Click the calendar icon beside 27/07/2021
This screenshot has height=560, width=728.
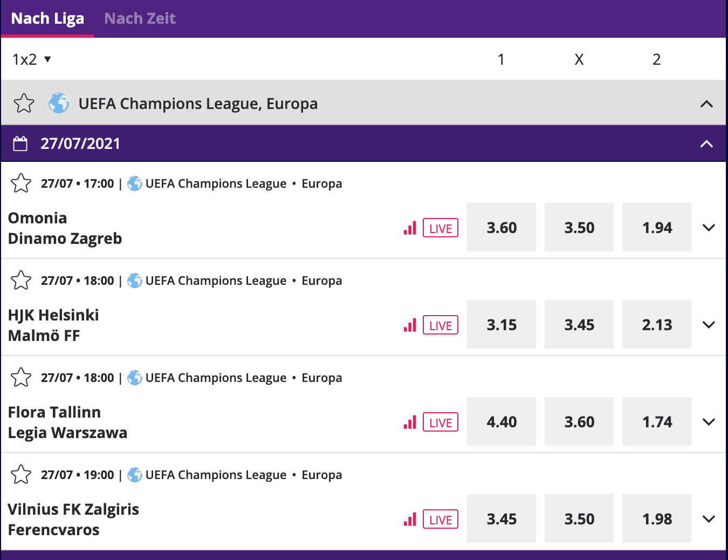(20, 144)
